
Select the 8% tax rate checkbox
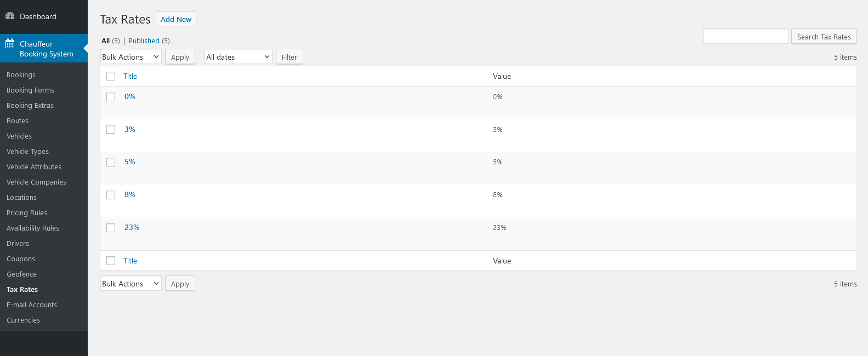coord(111,195)
